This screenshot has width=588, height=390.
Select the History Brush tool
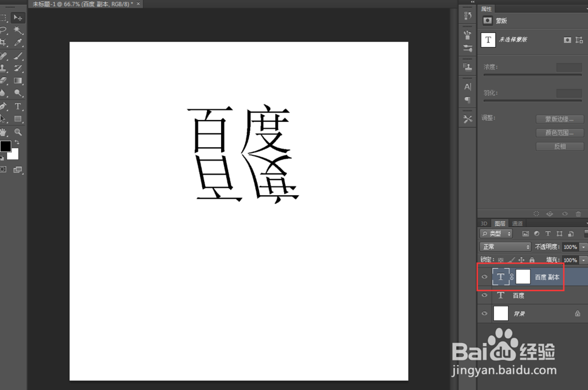coord(18,68)
